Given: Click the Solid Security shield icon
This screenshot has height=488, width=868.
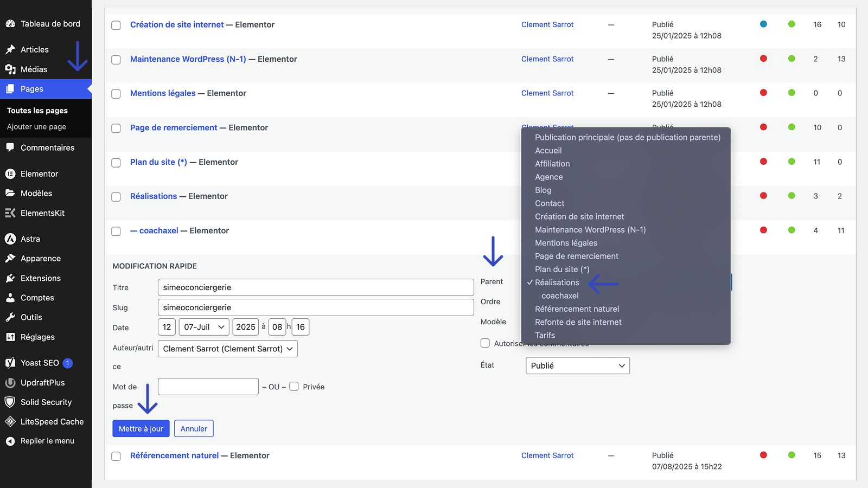Looking at the screenshot, I should point(10,402).
